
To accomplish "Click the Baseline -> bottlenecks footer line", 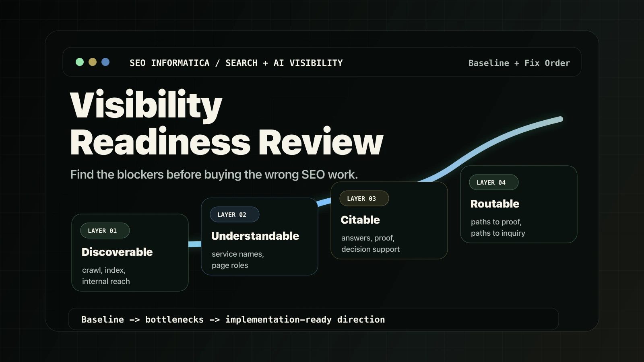I will click(233, 319).
